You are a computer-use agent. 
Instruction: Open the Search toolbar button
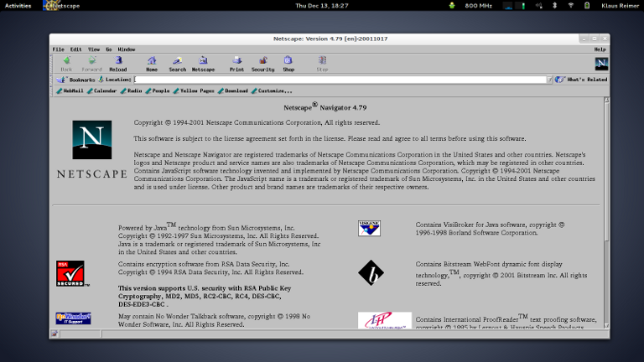tap(178, 64)
